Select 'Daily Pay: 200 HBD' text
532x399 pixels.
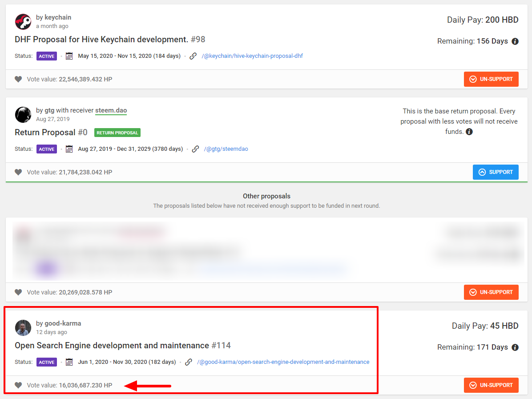[483, 20]
